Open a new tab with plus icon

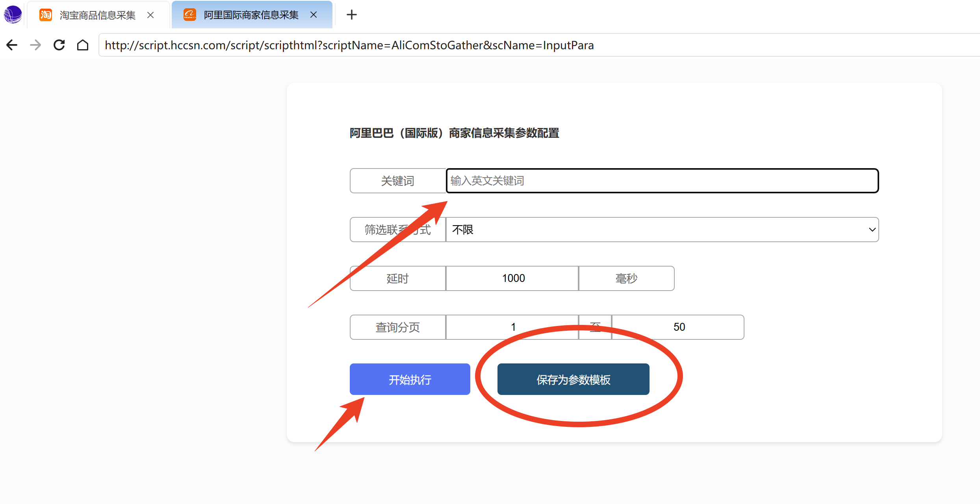[351, 15]
